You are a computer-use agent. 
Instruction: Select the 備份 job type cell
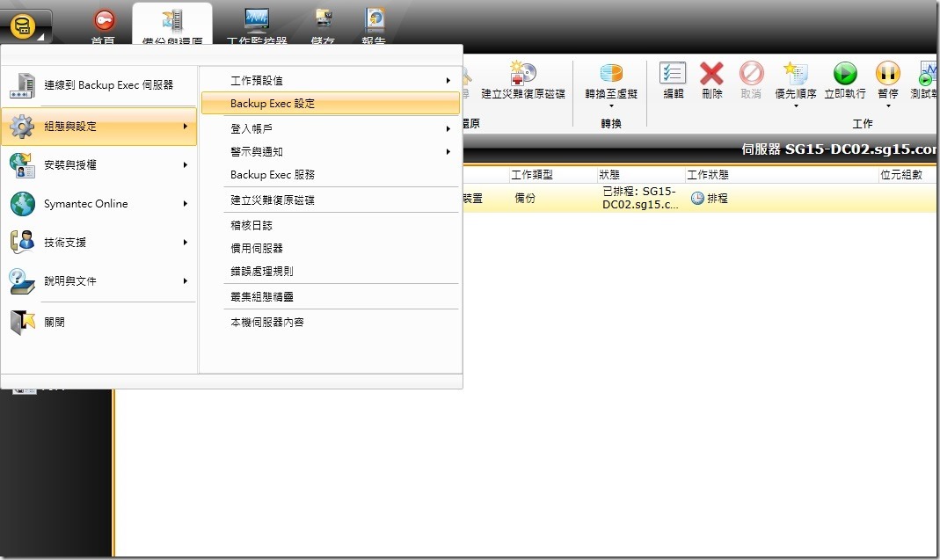point(525,198)
